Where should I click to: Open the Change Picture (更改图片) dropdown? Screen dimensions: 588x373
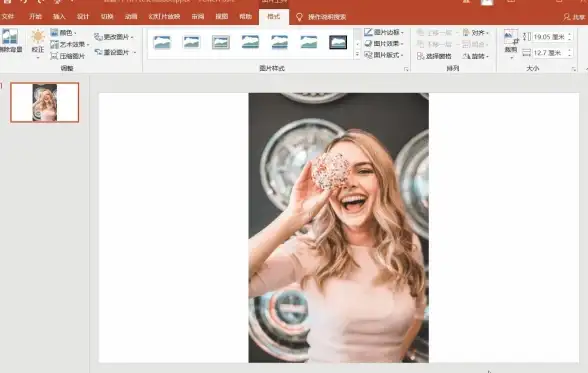tap(114, 37)
